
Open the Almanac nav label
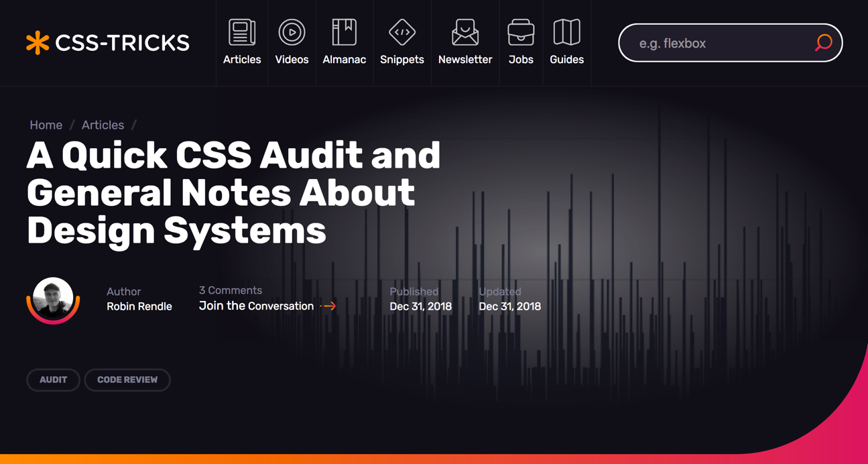(x=344, y=60)
